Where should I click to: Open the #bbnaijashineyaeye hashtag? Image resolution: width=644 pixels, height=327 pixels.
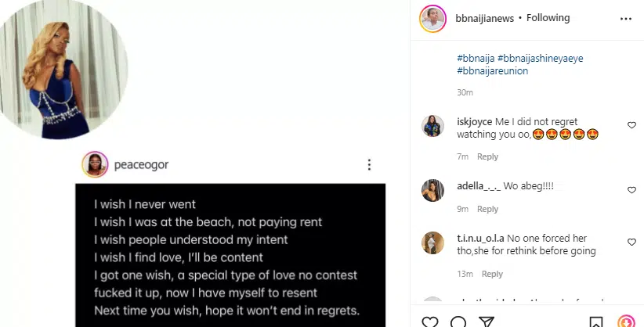[545, 57]
